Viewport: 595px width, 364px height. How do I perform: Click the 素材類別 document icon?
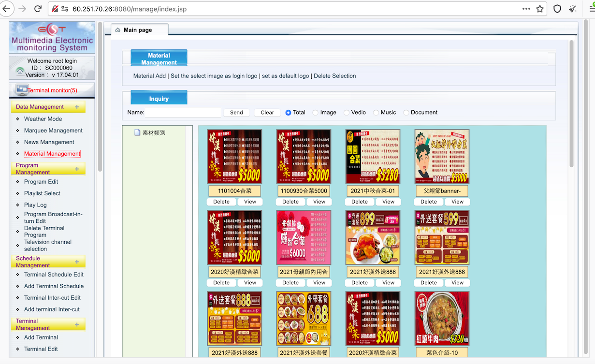coord(137,132)
